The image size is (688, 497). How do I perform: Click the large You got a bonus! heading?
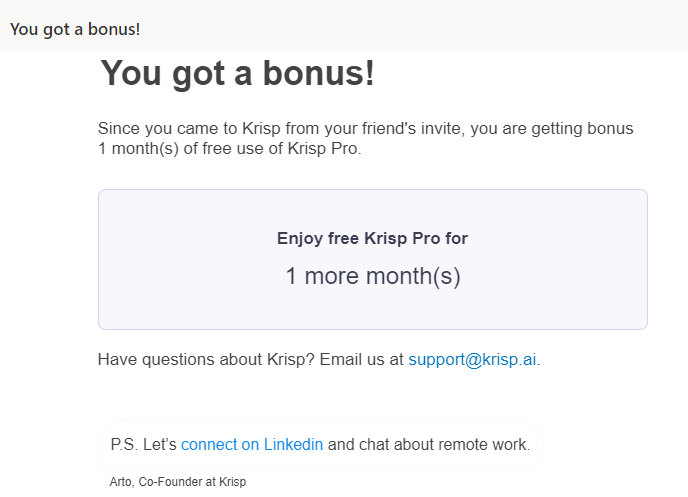click(237, 73)
